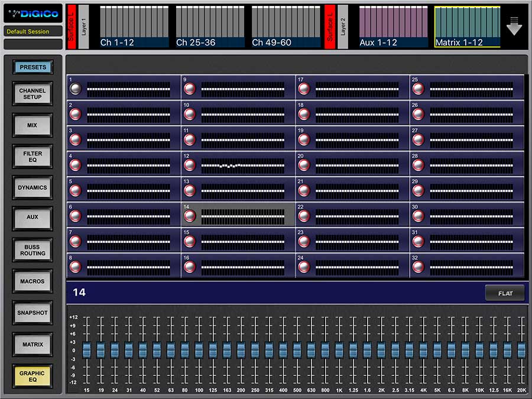This screenshot has width=532, height=399.
Task: Open CHANNEL SETUP page
Action: click(33, 93)
